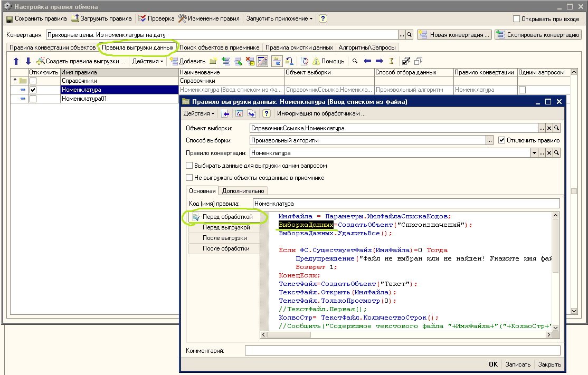Click Информация по обработчикам link

tap(321, 113)
